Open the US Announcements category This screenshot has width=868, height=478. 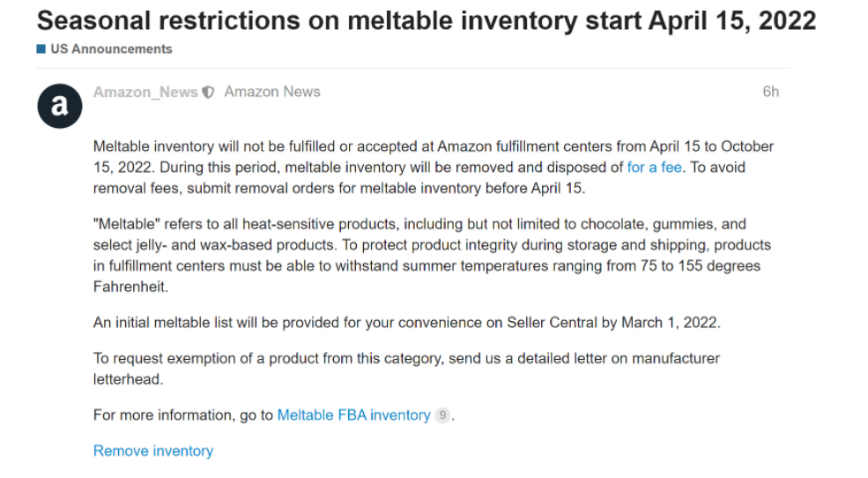point(111,49)
